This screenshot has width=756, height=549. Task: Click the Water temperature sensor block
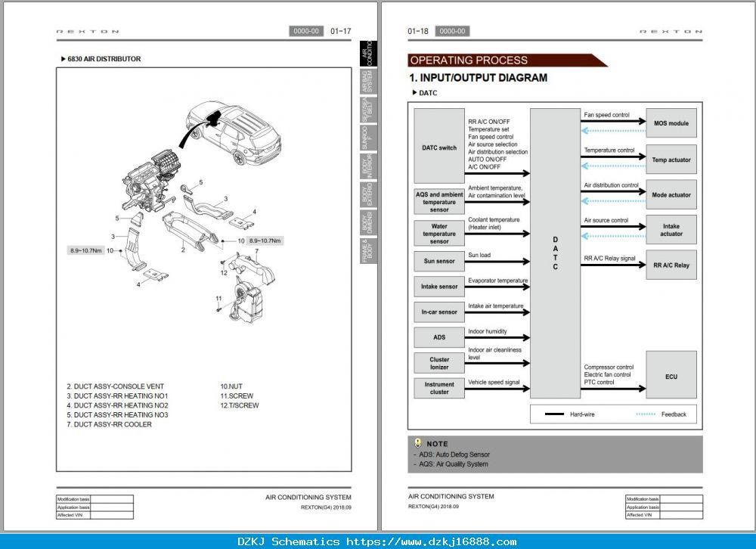click(x=439, y=234)
